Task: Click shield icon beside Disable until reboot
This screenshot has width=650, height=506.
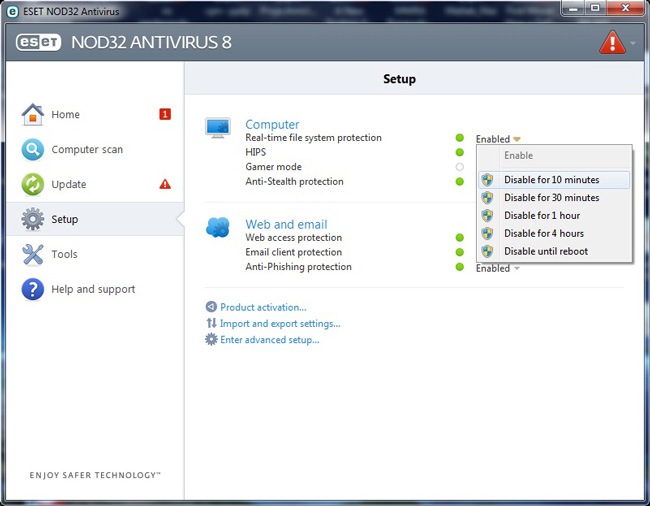Action: 488,251
